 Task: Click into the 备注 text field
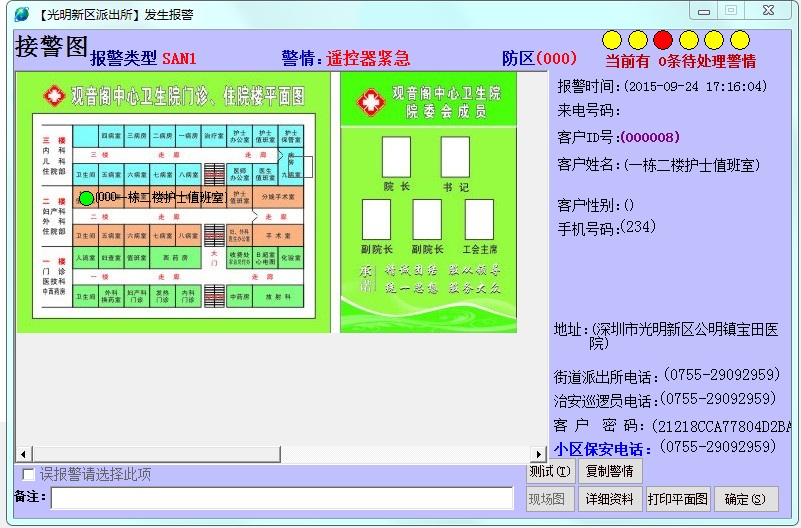click(285, 498)
